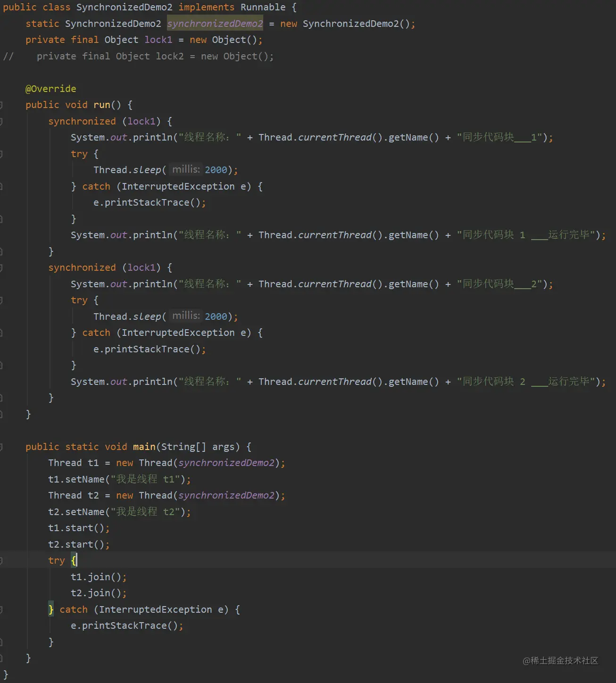This screenshot has height=683, width=616.
Task: Click the 'Thread t1' variable declaration
Action: tap(74, 463)
